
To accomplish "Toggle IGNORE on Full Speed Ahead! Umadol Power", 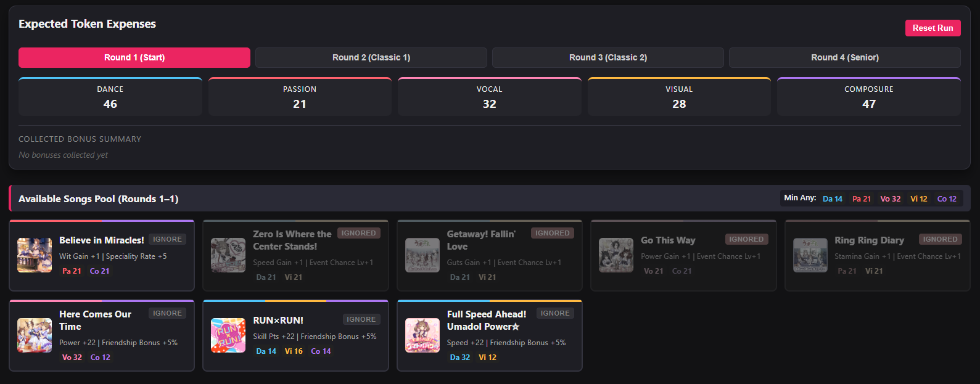I will point(555,313).
